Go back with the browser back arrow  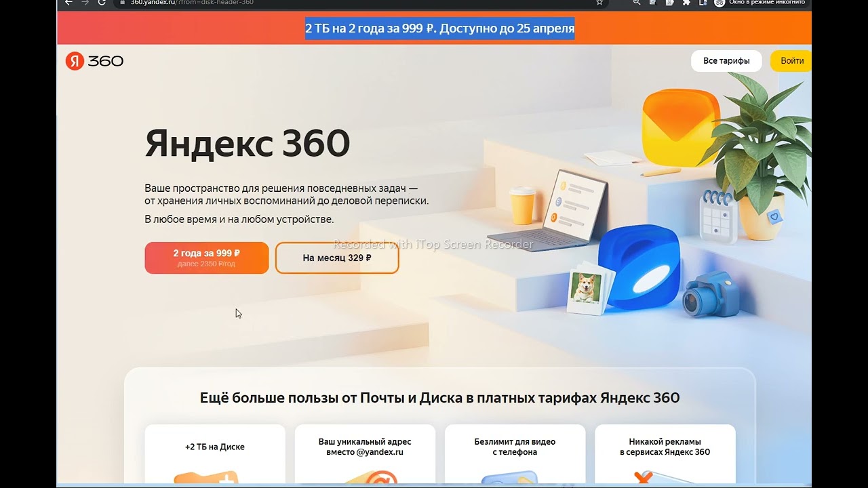pyautogui.click(x=68, y=3)
